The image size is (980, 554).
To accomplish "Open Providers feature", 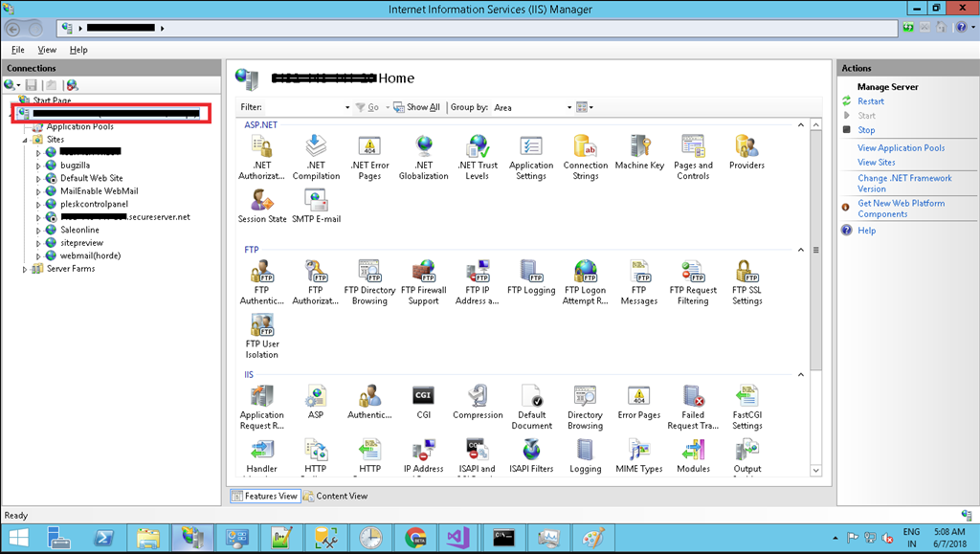I will point(746,152).
